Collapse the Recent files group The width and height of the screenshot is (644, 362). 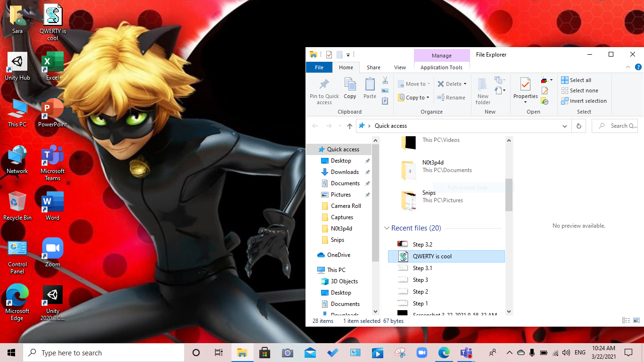[x=387, y=228]
